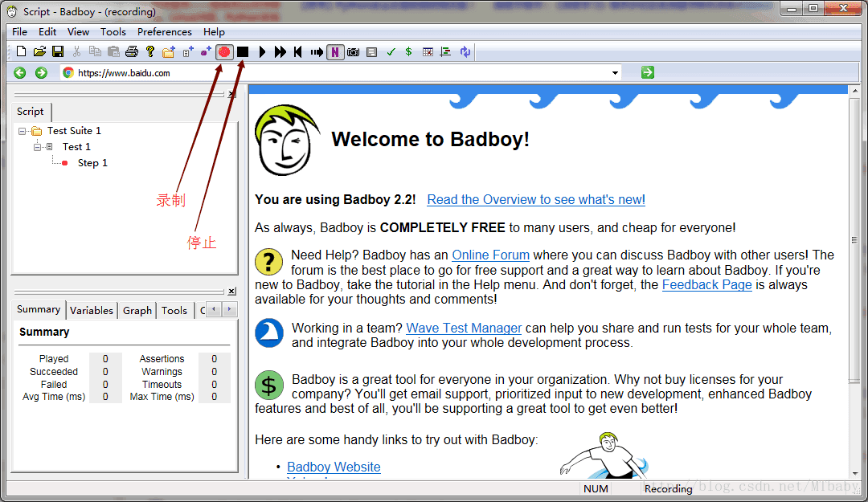This screenshot has height=502, width=868.
Task: Click the browser pane scroll up arrow
Action: click(855, 91)
